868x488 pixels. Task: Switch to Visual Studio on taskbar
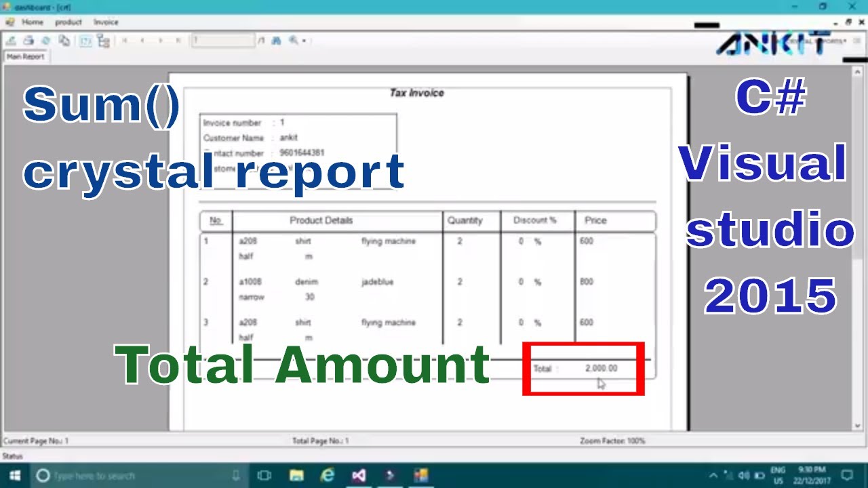tap(359, 475)
